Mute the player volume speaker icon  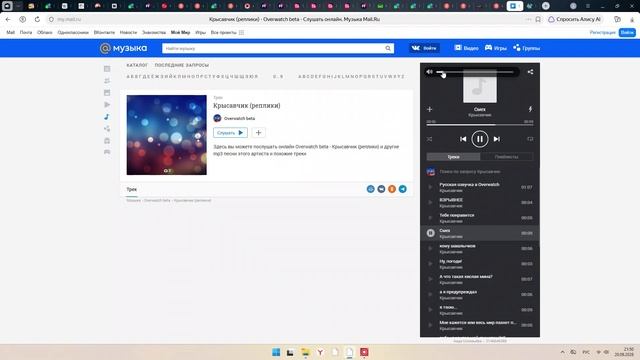(429, 72)
